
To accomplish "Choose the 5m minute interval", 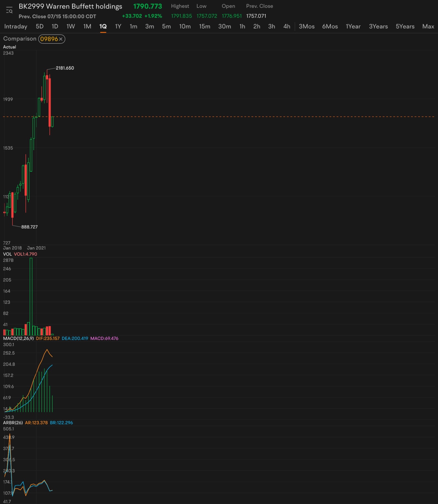I will pos(166,27).
